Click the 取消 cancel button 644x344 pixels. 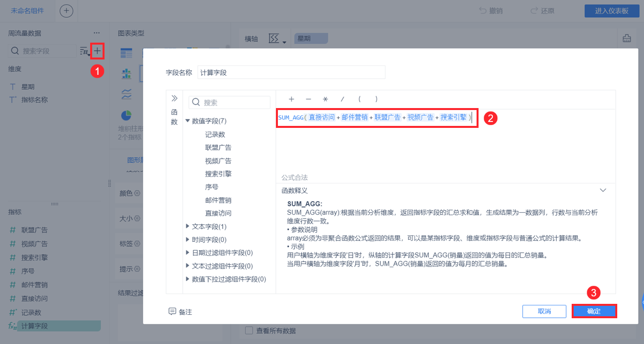click(544, 311)
